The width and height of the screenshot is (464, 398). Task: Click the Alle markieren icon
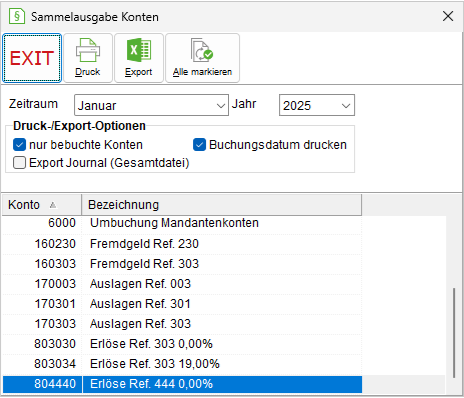click(202, 50)
